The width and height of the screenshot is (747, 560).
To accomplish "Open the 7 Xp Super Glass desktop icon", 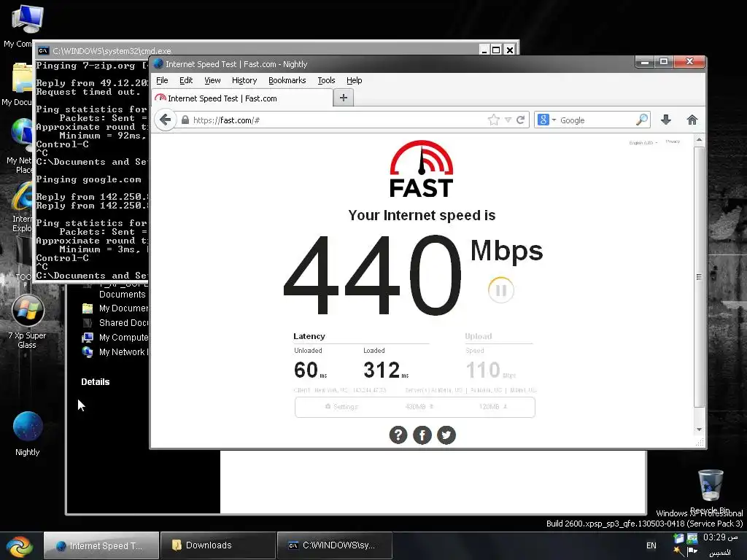I will [28, 322].
